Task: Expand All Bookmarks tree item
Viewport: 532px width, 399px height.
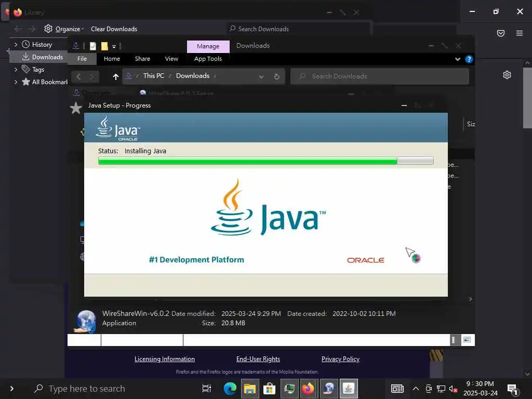Action: click(x=16, y=82)
